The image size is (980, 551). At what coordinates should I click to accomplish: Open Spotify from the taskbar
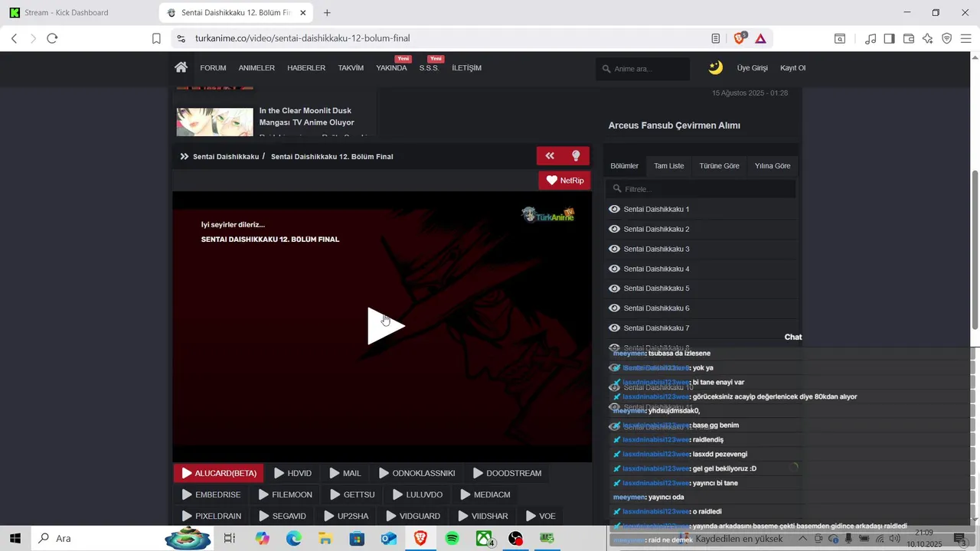(x=452, y=539)
